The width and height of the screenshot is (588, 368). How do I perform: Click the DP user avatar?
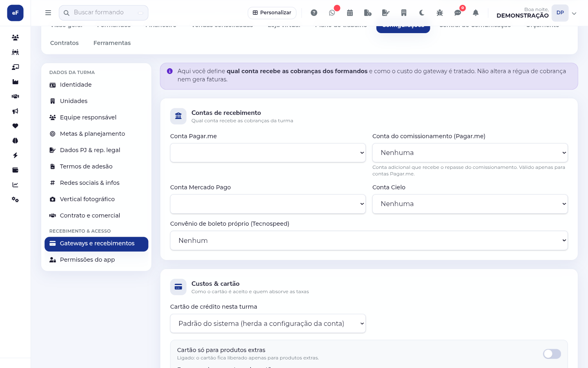point(560,13)
